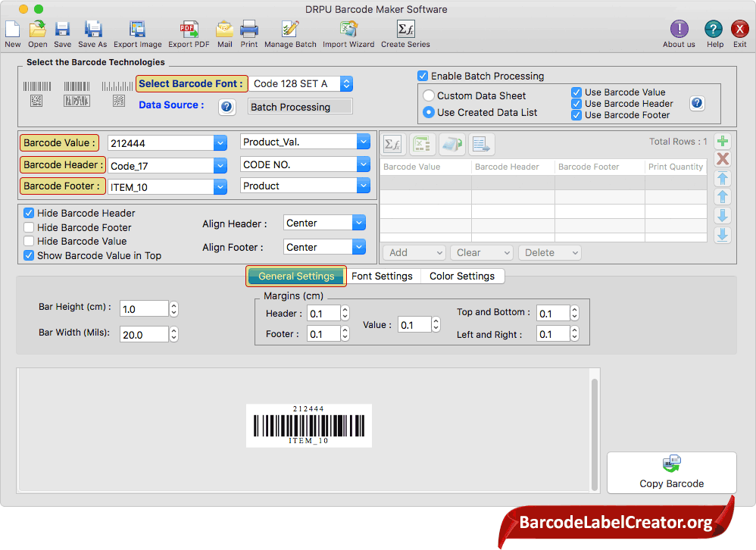756x550 pixels.
Task: Open the Help toolbar icon
Action: point(714,30)
